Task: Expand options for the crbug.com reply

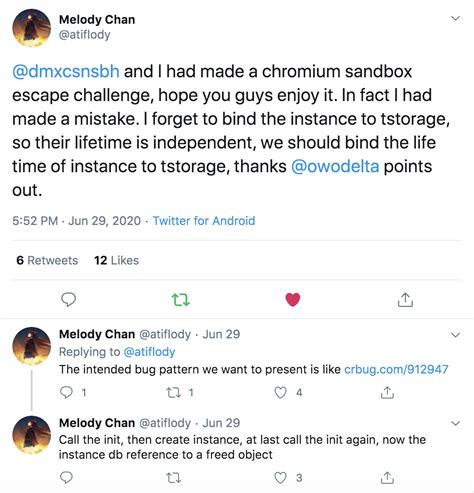Action: tap(455, 335)
